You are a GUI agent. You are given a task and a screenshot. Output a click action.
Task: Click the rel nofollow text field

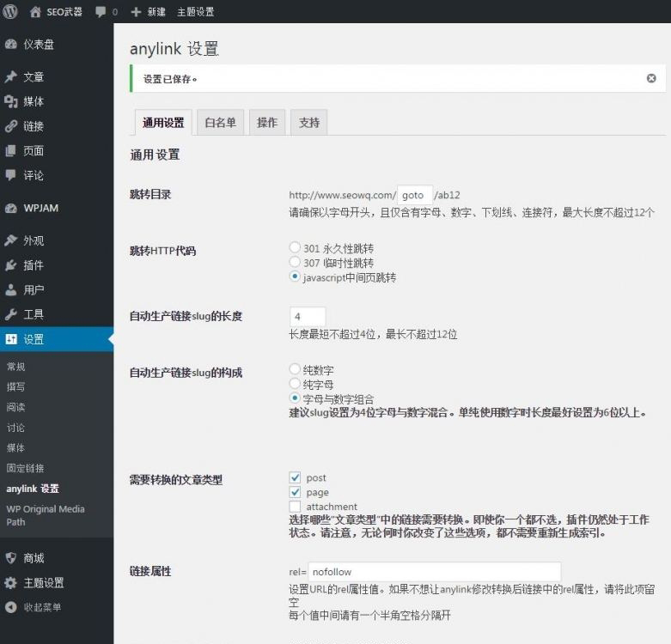coord(434,572)
